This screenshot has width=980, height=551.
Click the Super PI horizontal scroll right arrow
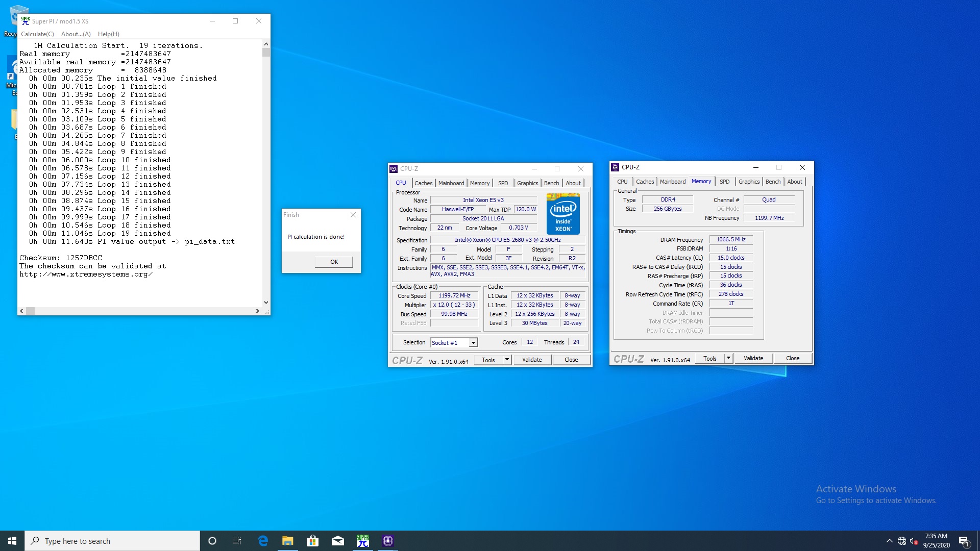(257, 311)
